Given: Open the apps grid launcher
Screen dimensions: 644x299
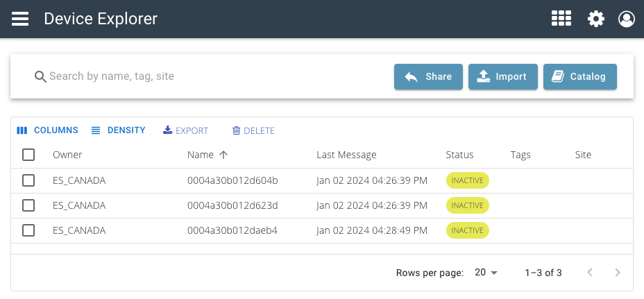Looking at the screenshot, I should click(x=561, y=19).
